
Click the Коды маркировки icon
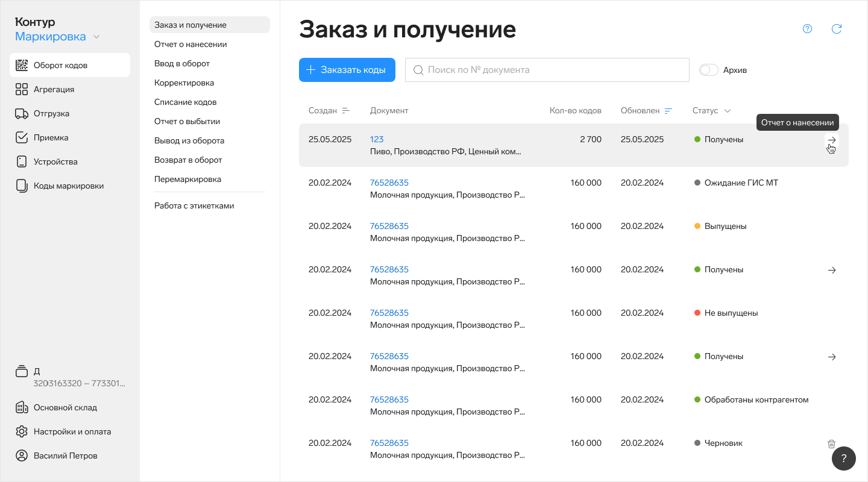pos(22,186)
